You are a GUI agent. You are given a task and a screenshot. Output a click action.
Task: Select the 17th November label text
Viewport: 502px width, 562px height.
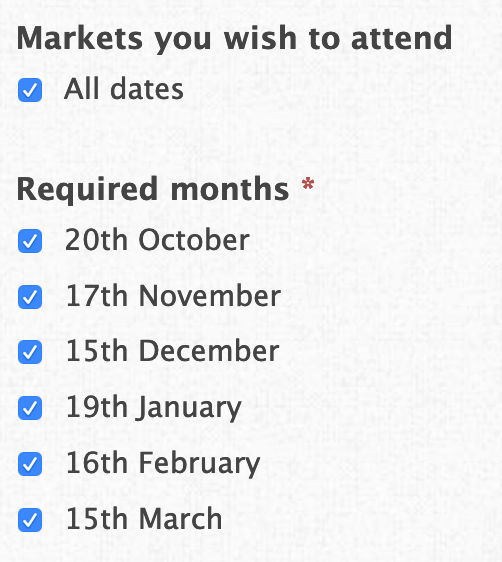(x=173, y=296)
